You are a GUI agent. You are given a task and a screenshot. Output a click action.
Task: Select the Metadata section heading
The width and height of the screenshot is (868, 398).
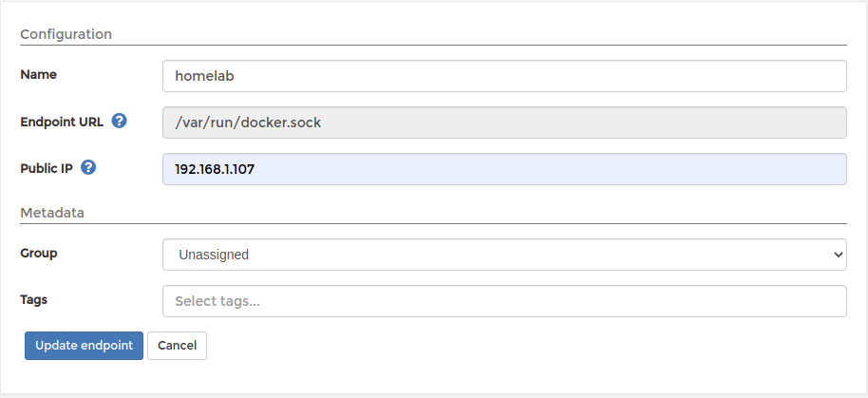point(52,213)
